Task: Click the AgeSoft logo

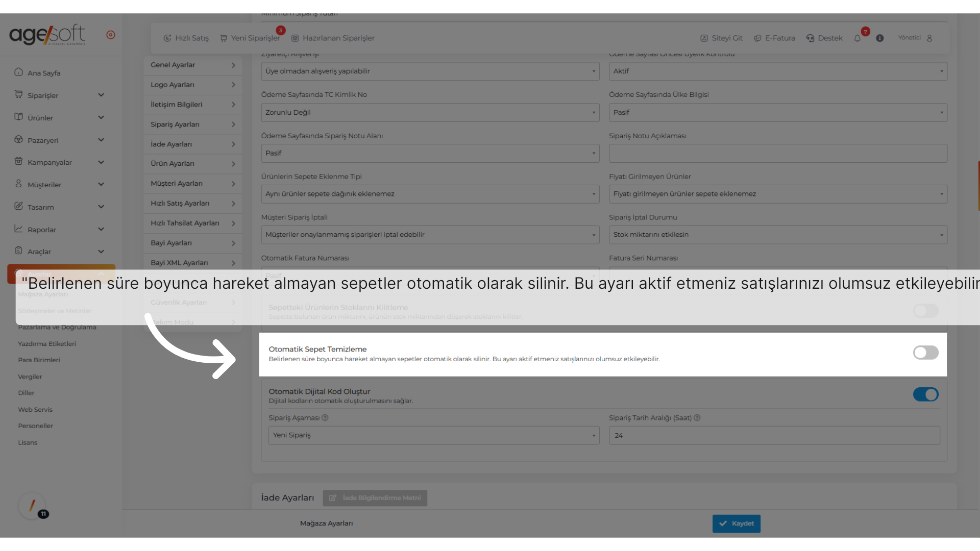Action: (47, 35)
